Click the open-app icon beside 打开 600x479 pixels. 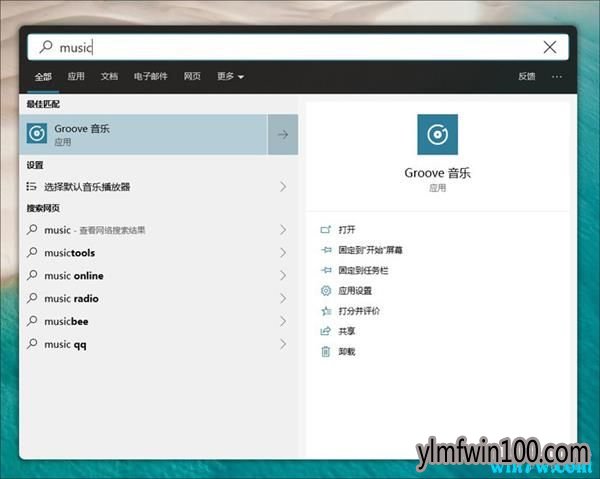click(x=326, y=230)
